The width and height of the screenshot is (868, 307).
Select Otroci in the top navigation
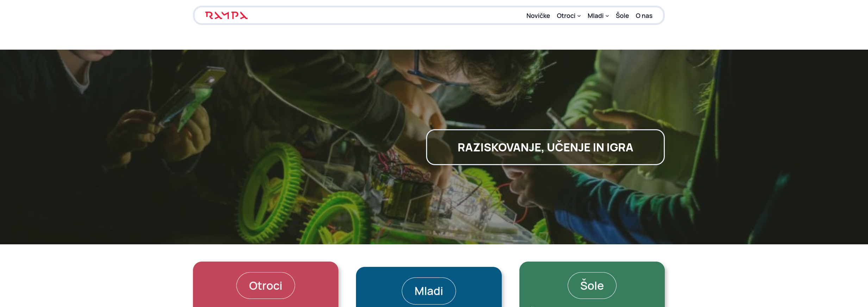[x=566, y=16]
